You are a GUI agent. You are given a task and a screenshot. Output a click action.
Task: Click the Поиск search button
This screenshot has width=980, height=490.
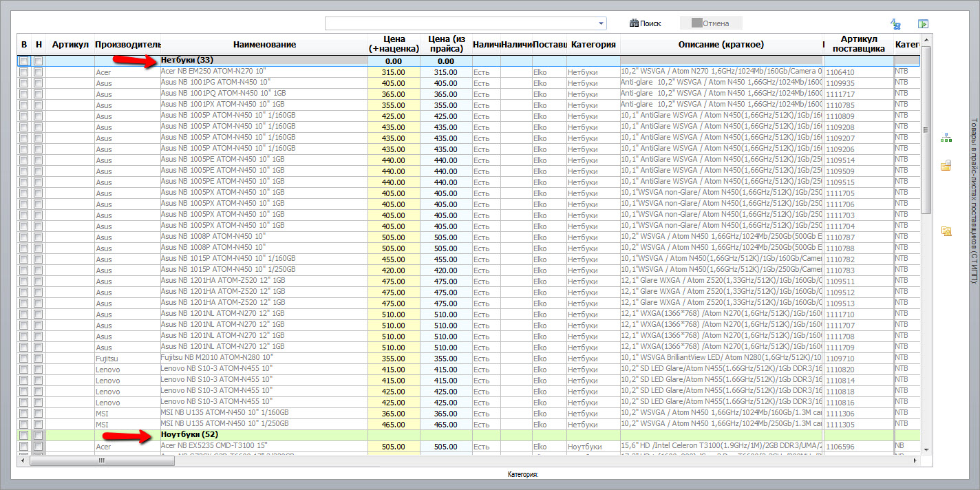(x=646, y=23)
